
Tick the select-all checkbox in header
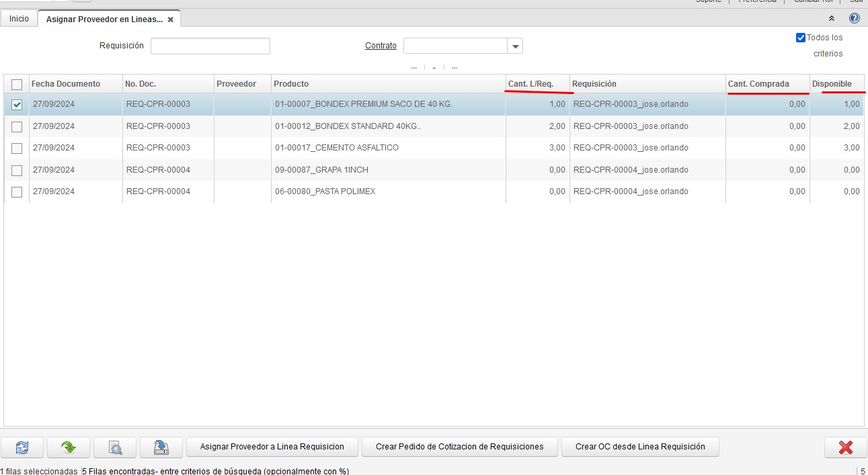tap(17, 85)
